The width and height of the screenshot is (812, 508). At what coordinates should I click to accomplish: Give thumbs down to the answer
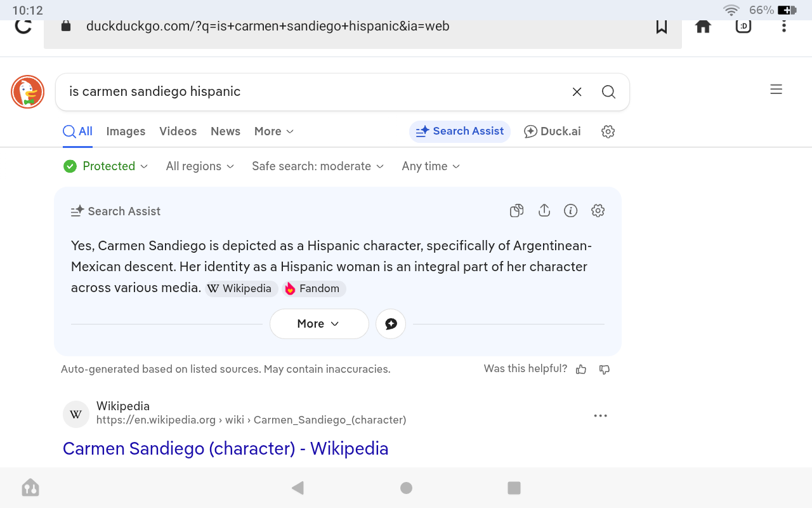pos(605,370)
